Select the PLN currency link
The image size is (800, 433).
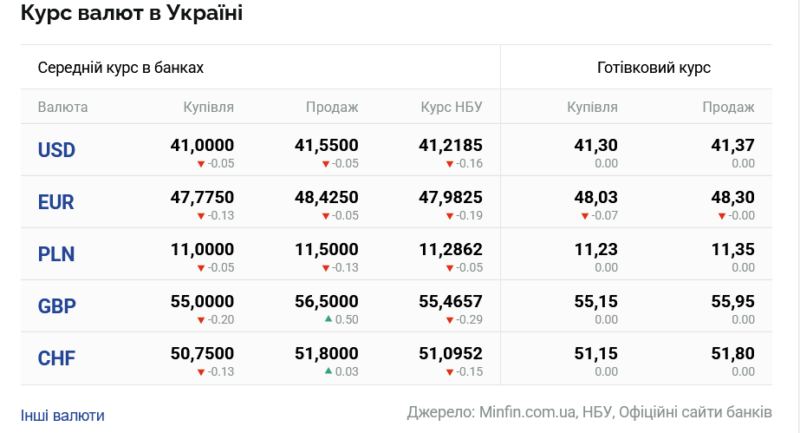pyautogui.click(x=56, y=254)
